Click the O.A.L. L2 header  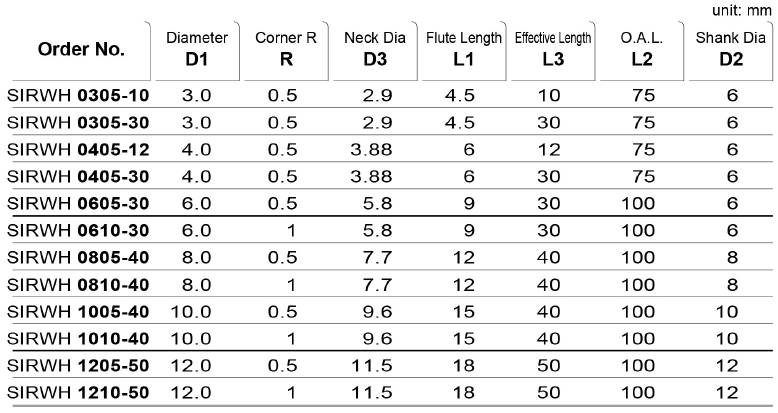(642, 49)
